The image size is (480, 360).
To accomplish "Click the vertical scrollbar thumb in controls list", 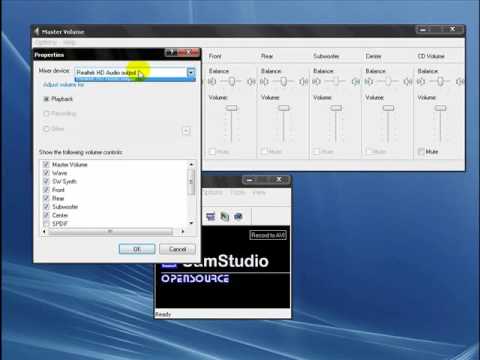I will pyautogui.click(x=191, y=182).
